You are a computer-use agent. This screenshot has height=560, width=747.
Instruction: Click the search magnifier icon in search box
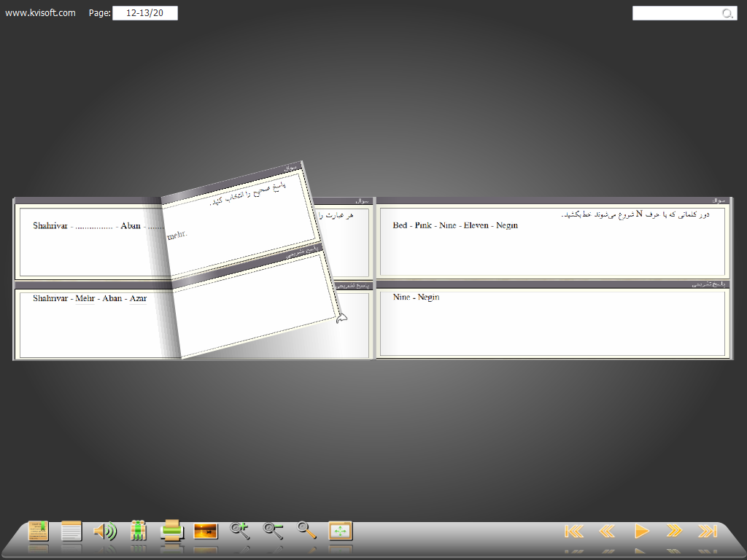(727, 13)
